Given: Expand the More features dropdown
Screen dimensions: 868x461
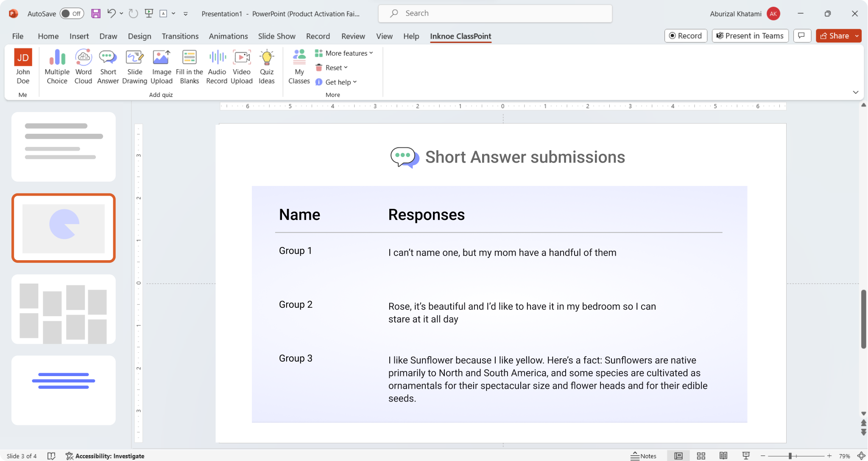Looking at the screenshot, I should (x=344, y=53).
